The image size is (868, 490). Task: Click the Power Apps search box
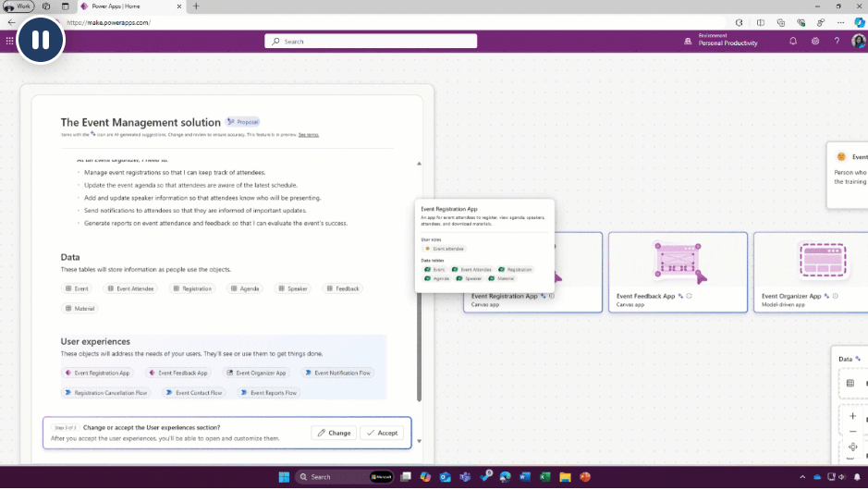371,42
